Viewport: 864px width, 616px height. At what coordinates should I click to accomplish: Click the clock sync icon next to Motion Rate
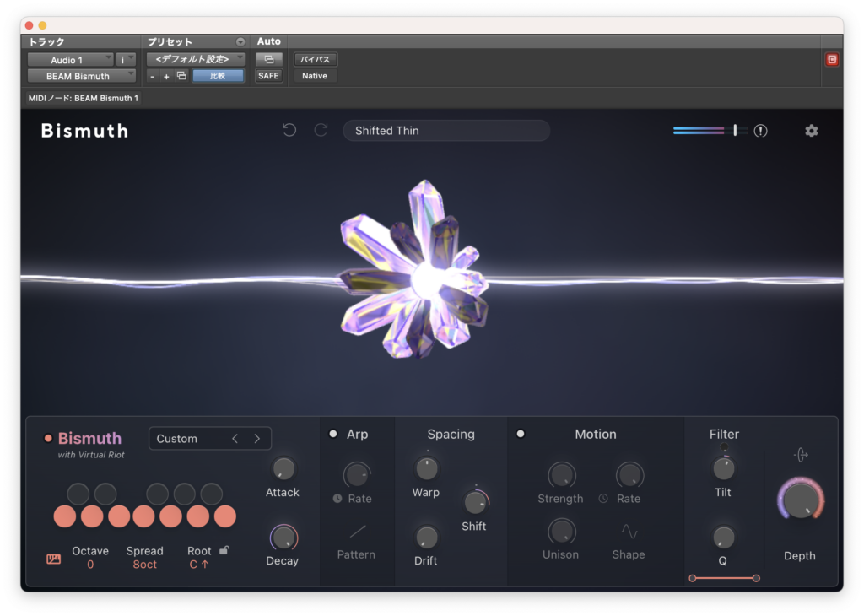click(603, 498)
